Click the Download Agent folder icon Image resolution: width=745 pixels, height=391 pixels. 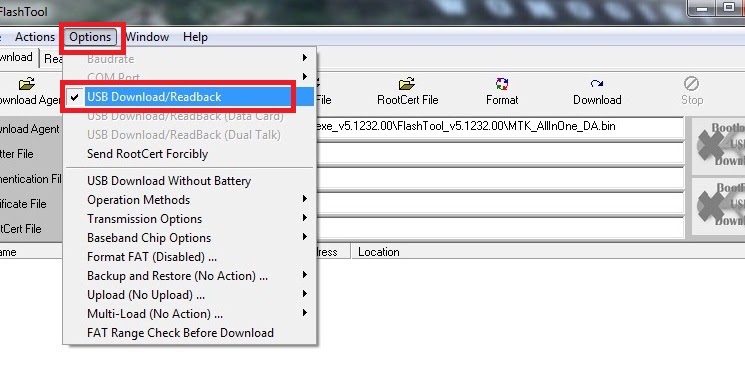(27, 84)
